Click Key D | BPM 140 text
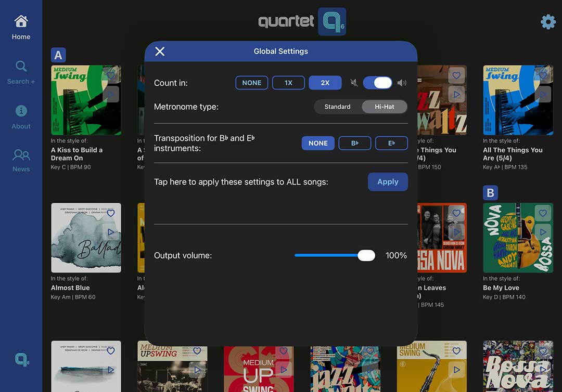 [x=504, y=297]
